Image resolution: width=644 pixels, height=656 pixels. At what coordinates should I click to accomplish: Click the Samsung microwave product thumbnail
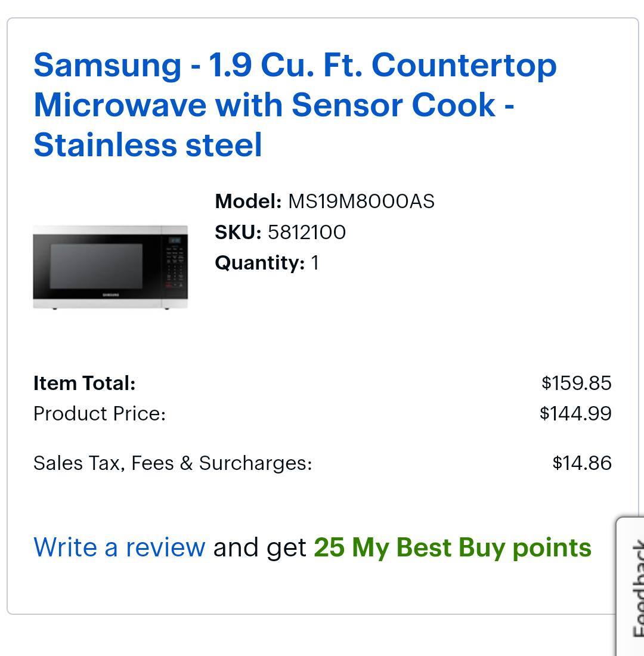click(x=110, y=267)
